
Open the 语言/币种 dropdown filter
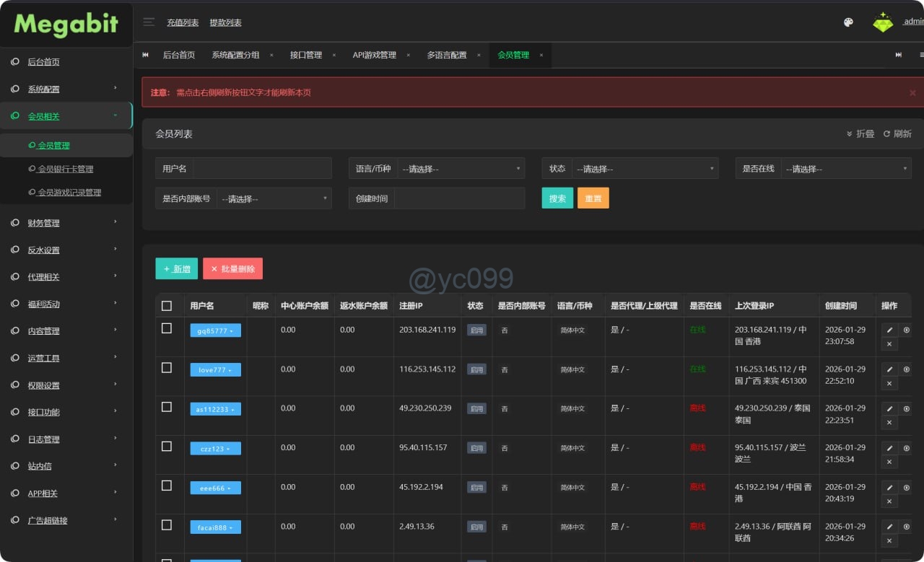(x=461, y=169)
